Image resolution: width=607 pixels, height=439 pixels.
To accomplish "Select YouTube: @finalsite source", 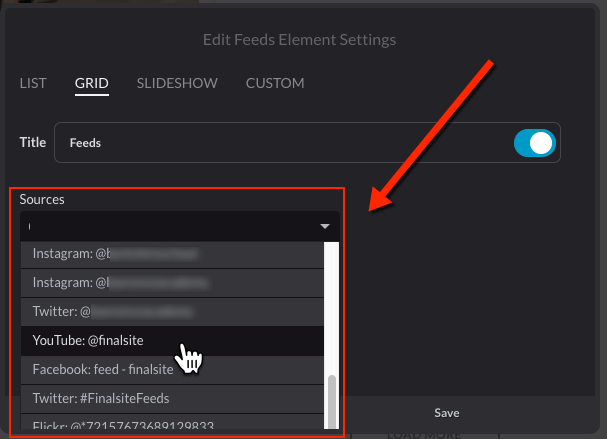I will tap(172, 341).
